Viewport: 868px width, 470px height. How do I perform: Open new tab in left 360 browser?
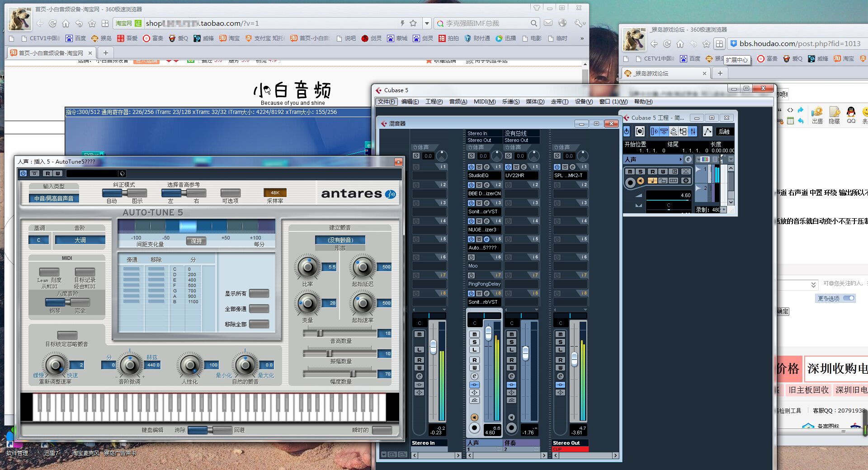(105, 53)
